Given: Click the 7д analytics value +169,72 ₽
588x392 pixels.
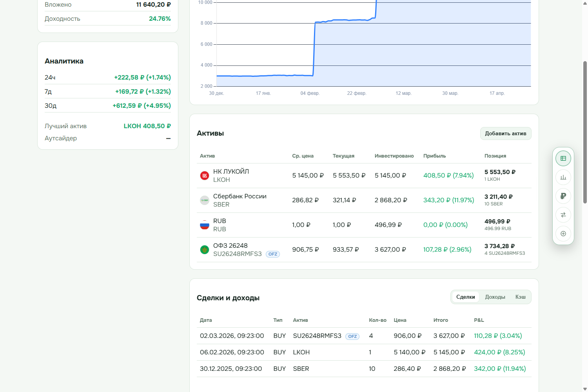Looking at the screenshot, I should tap(143, 91).
